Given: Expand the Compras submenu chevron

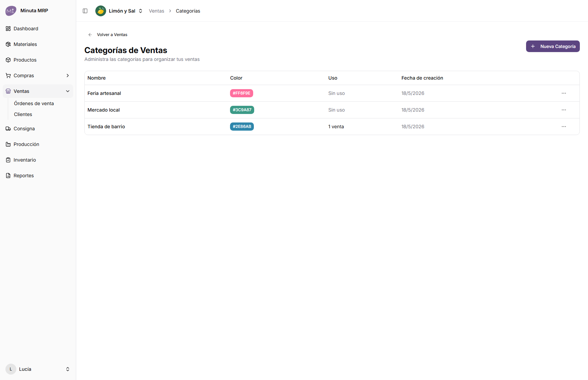Looking at the screenshot, I should pyautogui.click(x=68, y=76).
